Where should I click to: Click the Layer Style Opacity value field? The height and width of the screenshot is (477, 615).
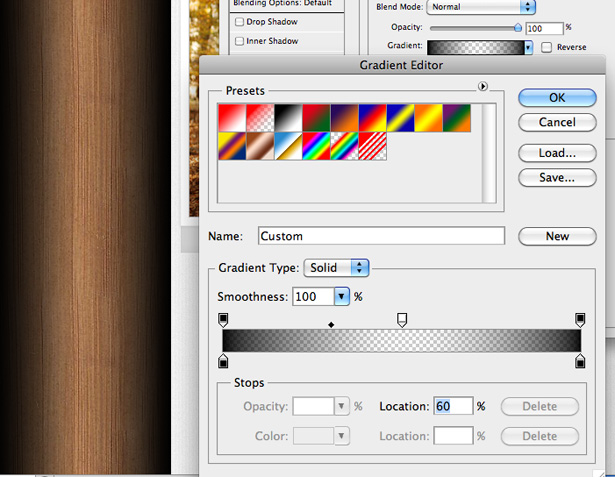[x=544, y=28]
